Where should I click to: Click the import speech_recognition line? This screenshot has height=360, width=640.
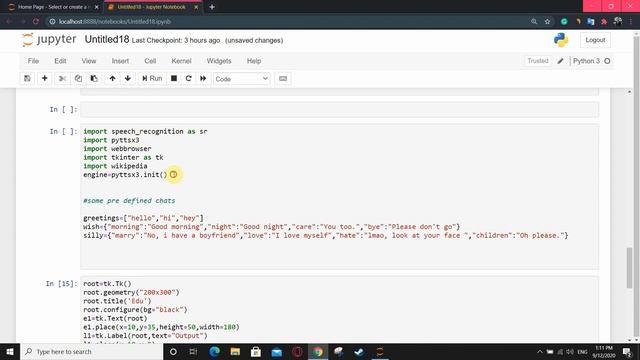145,131
